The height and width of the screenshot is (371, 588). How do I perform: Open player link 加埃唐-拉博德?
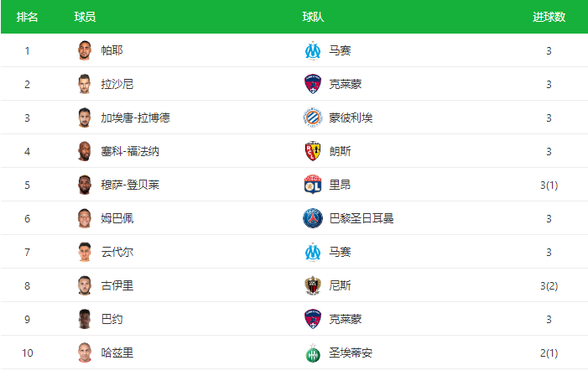click(135, 118)
